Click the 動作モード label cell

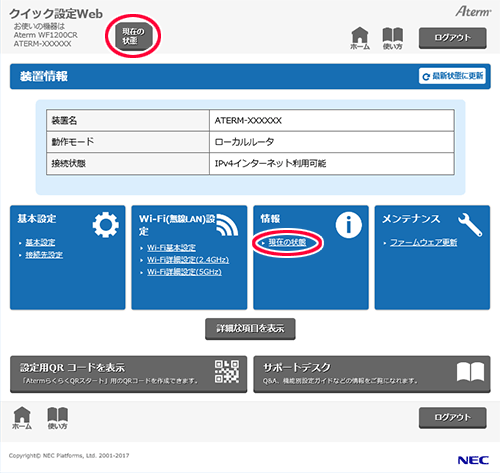click(128, 142)
